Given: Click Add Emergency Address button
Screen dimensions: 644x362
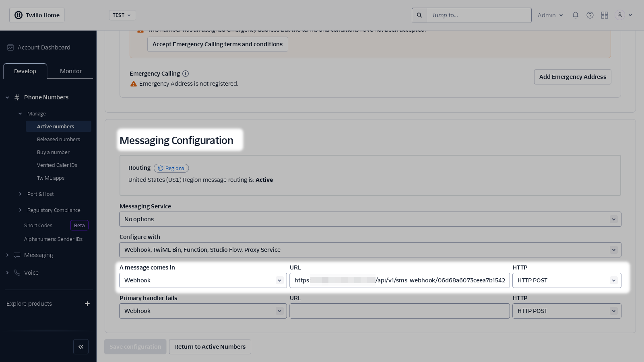Looking at the screenshot, I should (x=572, y=77).
